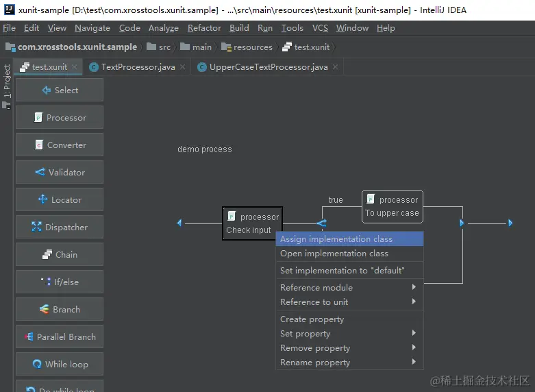Click the merge triangle after To upper case

(462, 223)
